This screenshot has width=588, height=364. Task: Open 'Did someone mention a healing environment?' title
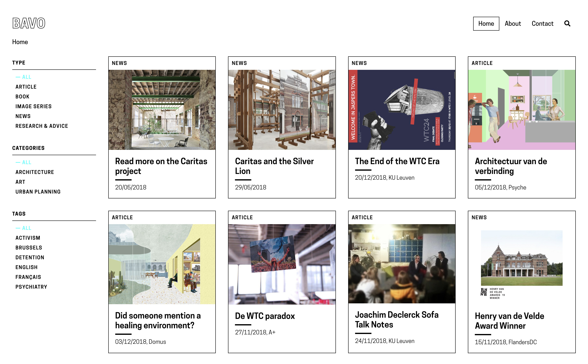(x=158, y=321)
